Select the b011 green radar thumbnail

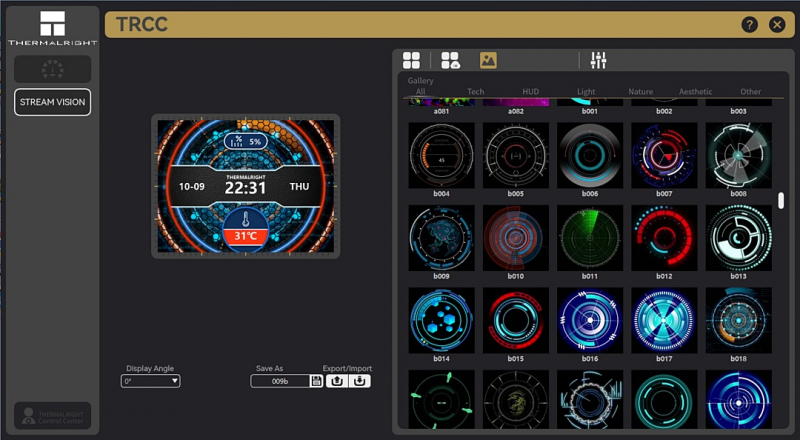(590, 237)
